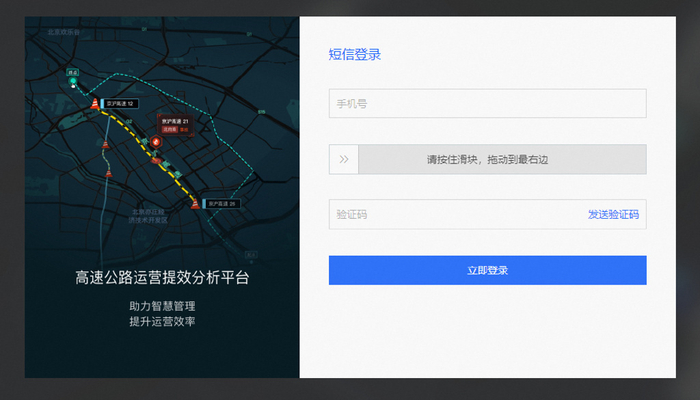700x400 pixels.
Task: Click the 请按住滑块，拖动到最右边 slider track
Action: tap(488, 159)
